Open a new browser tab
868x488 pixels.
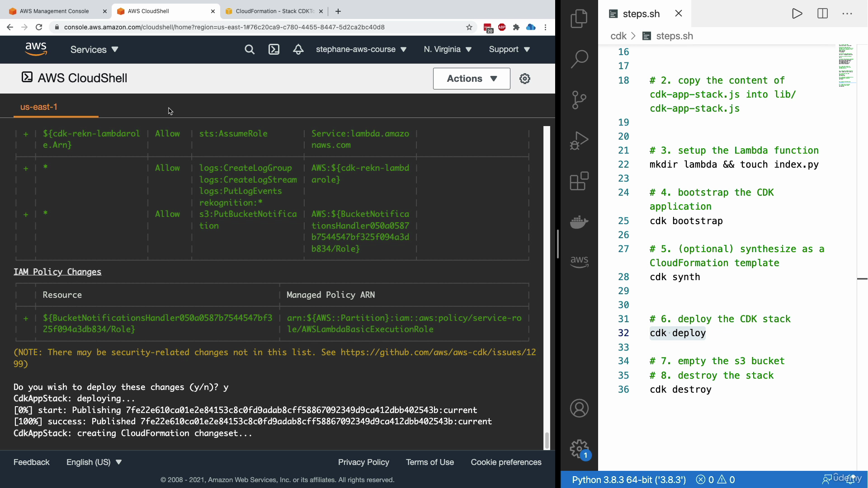click(x=338, y=11)
